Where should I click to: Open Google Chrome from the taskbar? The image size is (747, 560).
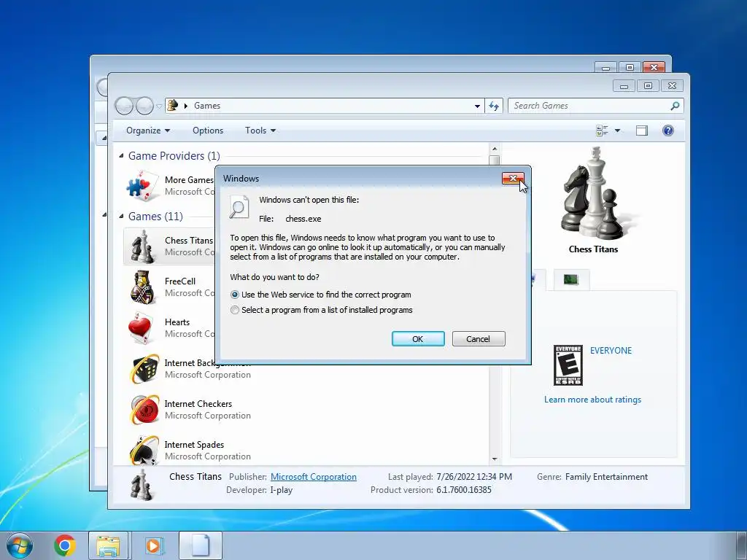tap(65, 545)
